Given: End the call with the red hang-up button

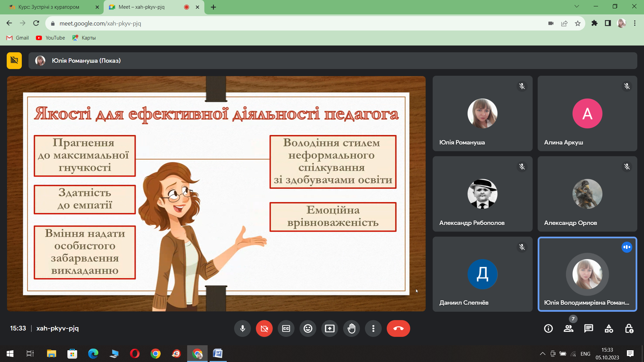Looking at the screenshot, I should (398, 328).
